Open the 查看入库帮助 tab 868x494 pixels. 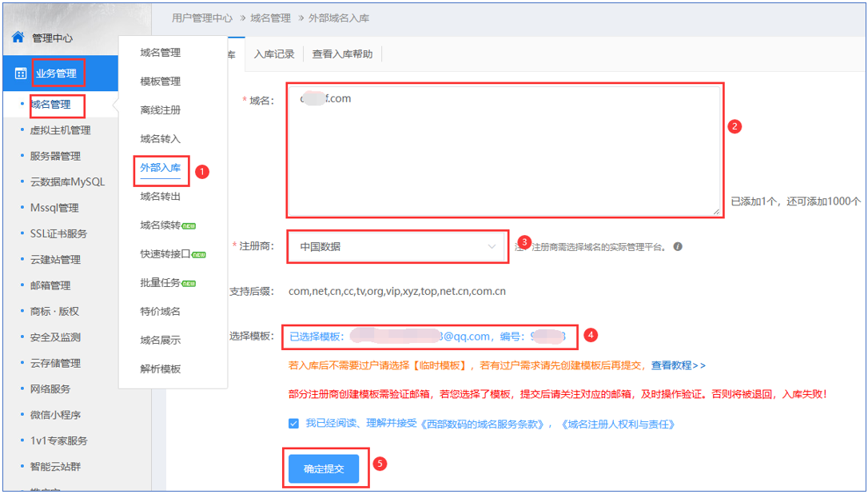click(342, 54)
